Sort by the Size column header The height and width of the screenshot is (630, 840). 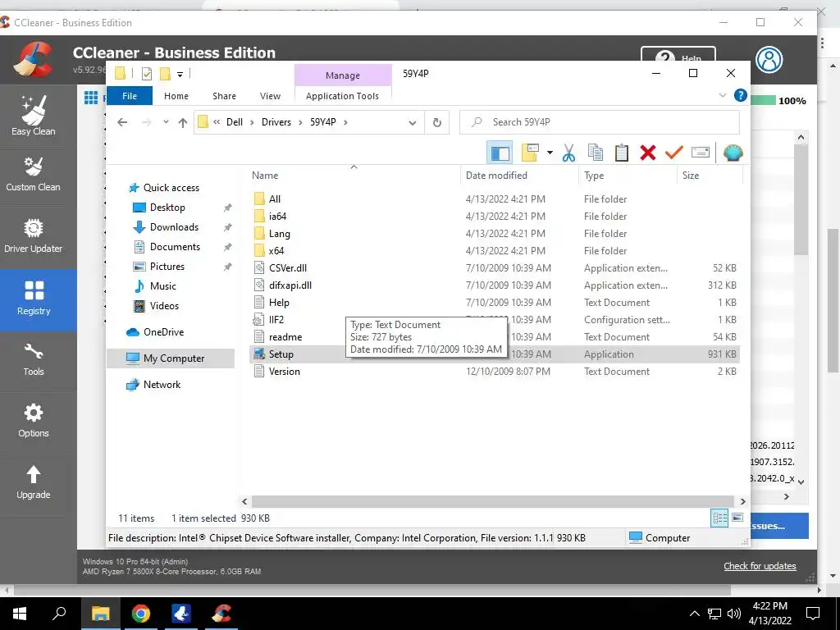coord(710,176)
